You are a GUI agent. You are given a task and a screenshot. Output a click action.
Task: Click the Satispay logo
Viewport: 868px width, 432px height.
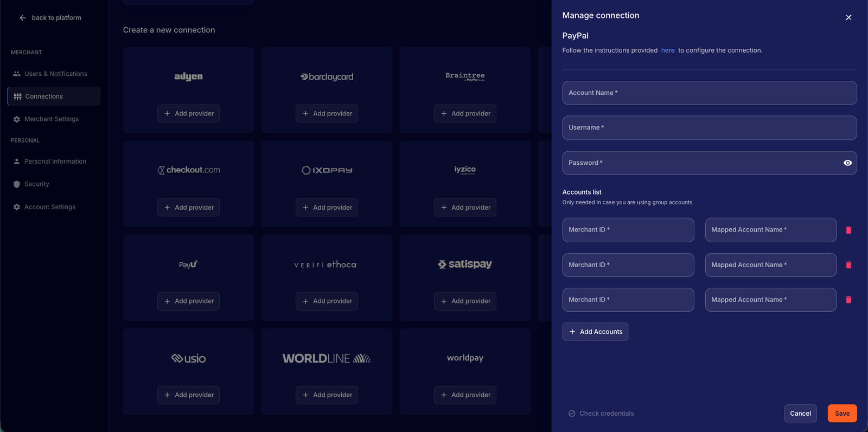point(465,264)
